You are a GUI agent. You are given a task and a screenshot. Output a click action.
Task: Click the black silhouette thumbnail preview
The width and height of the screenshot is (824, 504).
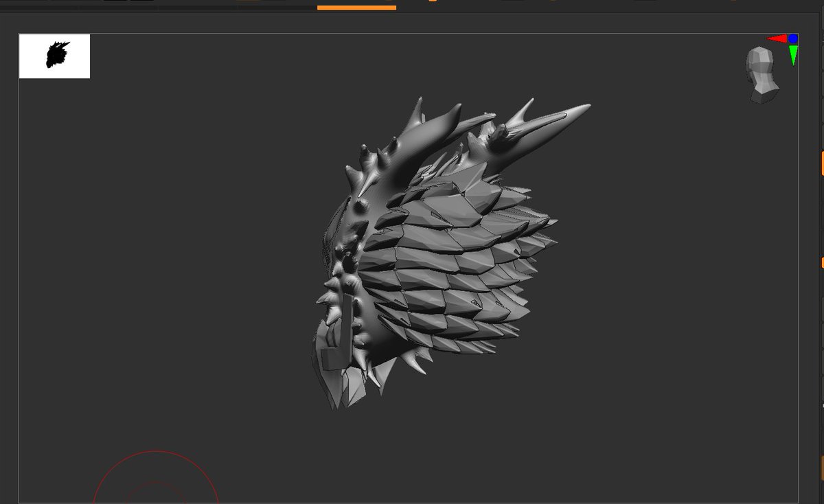pyautogui.click(x=54, y=56)
